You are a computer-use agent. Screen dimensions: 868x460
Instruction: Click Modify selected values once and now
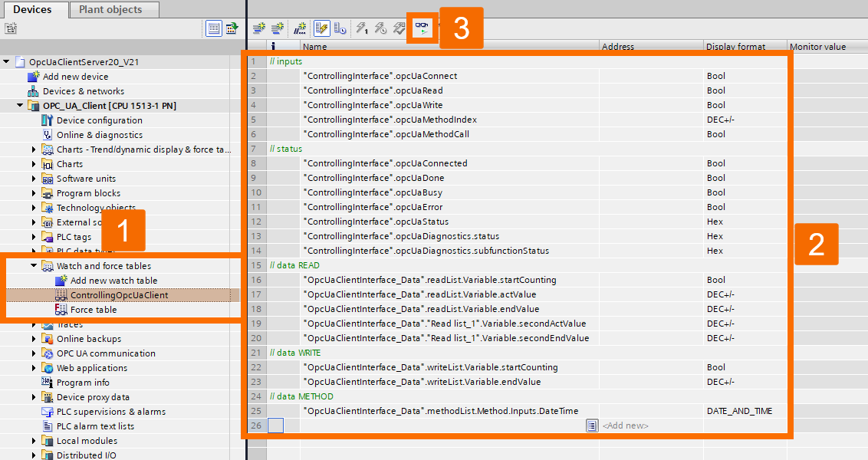362,28
